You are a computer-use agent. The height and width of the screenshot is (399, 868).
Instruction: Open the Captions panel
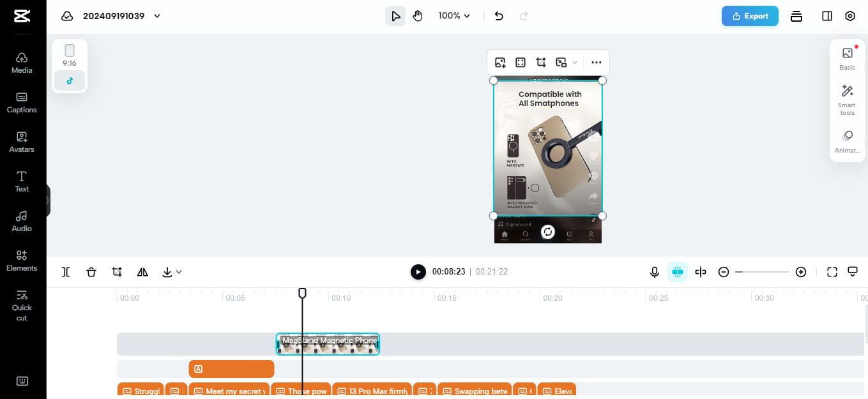pyautogui.click(x=22, y=102)
